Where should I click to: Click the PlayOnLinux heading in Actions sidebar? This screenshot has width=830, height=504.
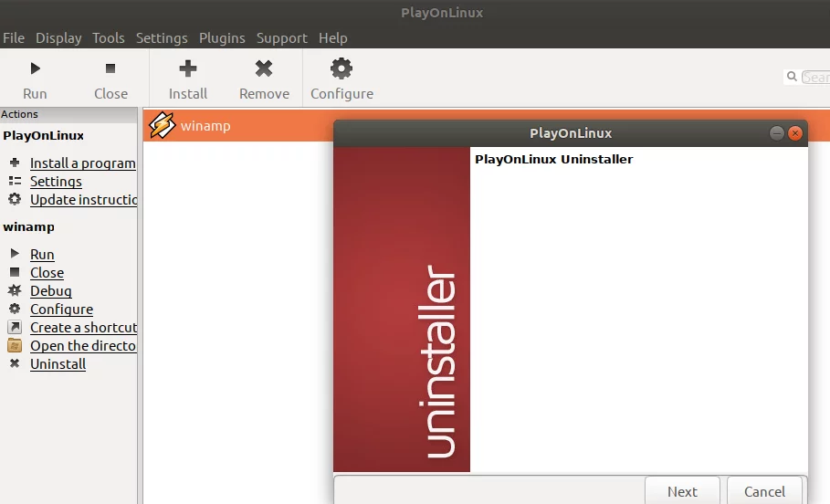44,135
